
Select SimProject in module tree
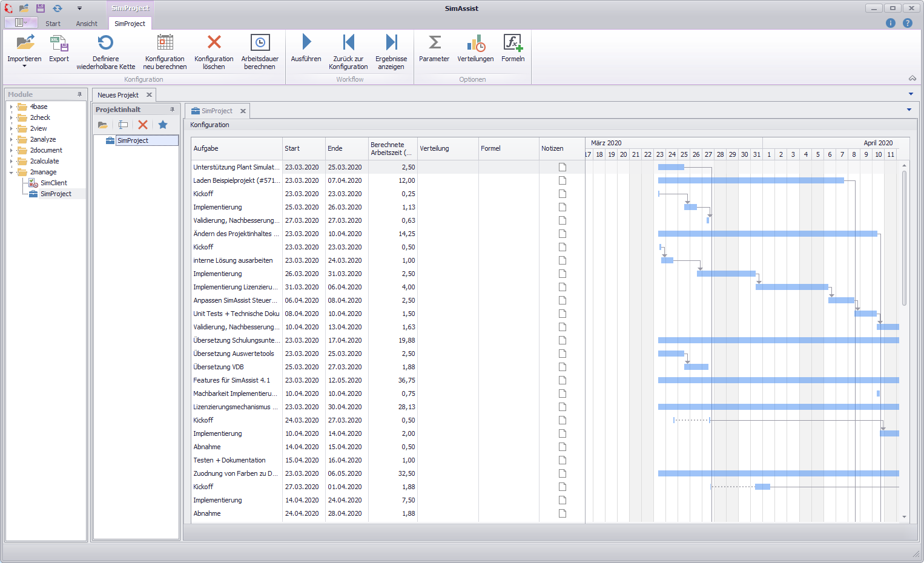click(56, 194)
